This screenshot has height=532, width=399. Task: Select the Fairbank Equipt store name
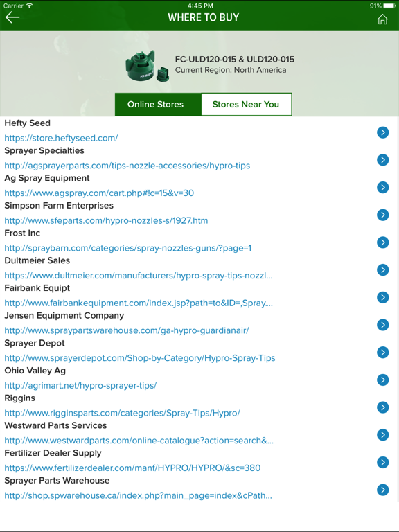37,287
